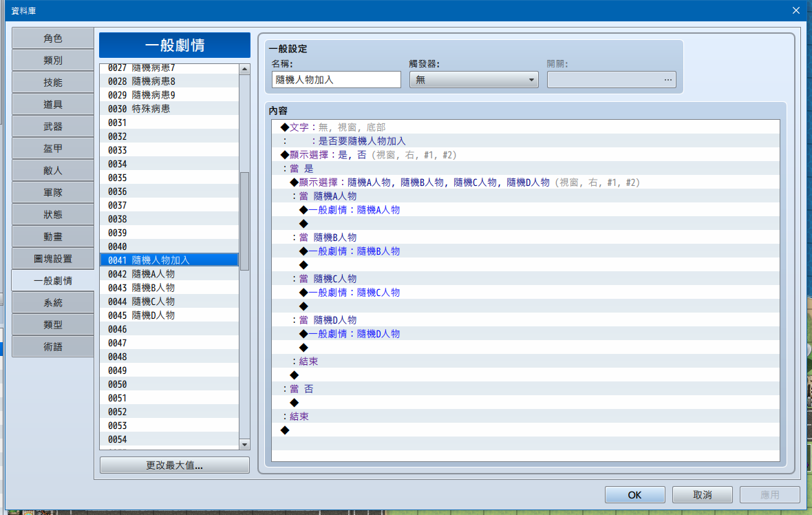This screenshot has width=812, height=515.
Task: Go to the 敵人 tab
Action: click(x=53, y=171)
